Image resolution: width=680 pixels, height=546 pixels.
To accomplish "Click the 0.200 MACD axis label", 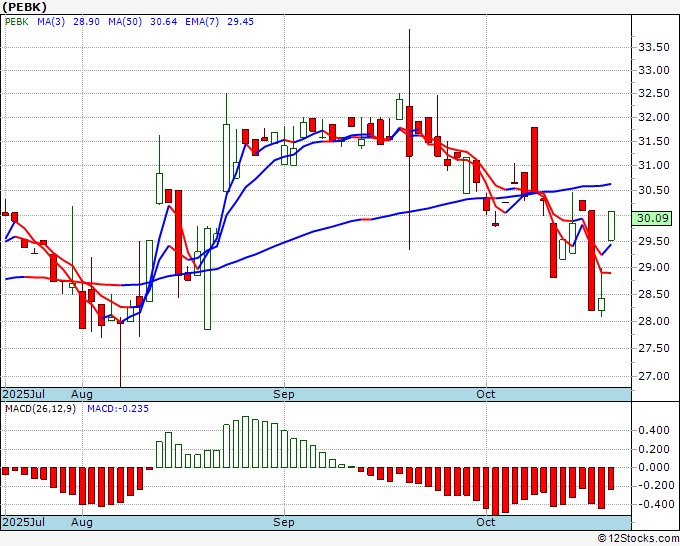I will [x=654, y=449].
